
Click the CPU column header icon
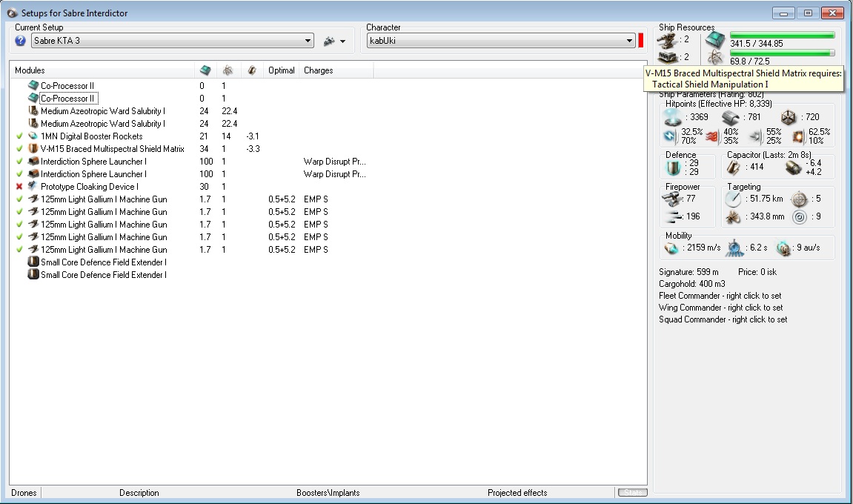pyautogui.click(x=205, y=70)
